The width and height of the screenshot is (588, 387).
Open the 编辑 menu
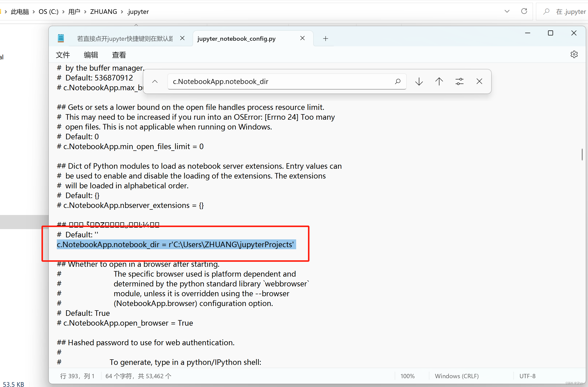click(x=91, y=55)
